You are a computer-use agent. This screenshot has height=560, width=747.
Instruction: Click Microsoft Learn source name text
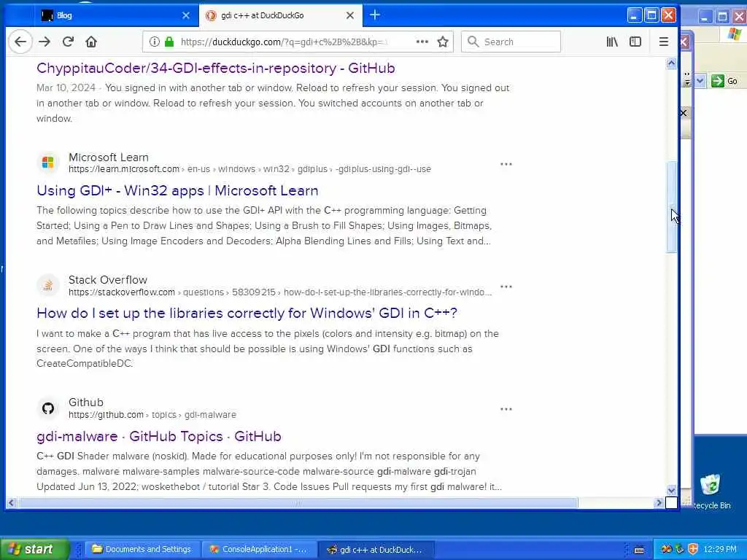109,157
